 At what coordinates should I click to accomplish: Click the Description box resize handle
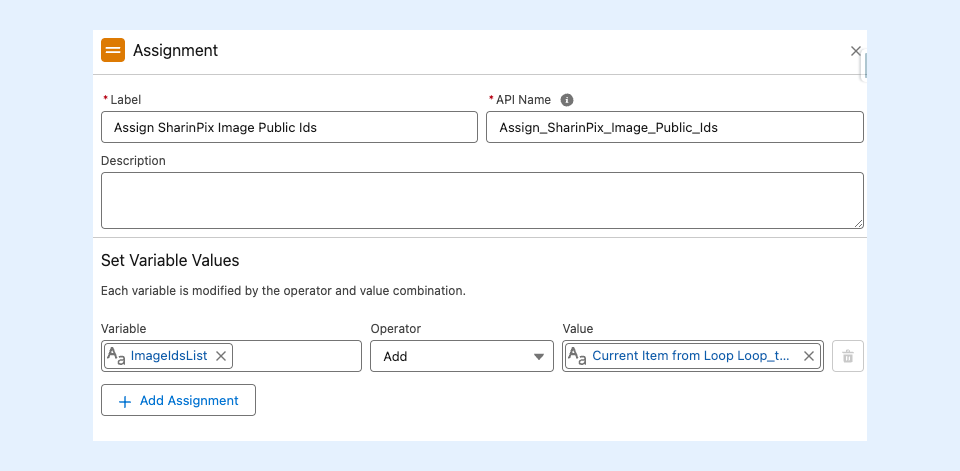858,222
